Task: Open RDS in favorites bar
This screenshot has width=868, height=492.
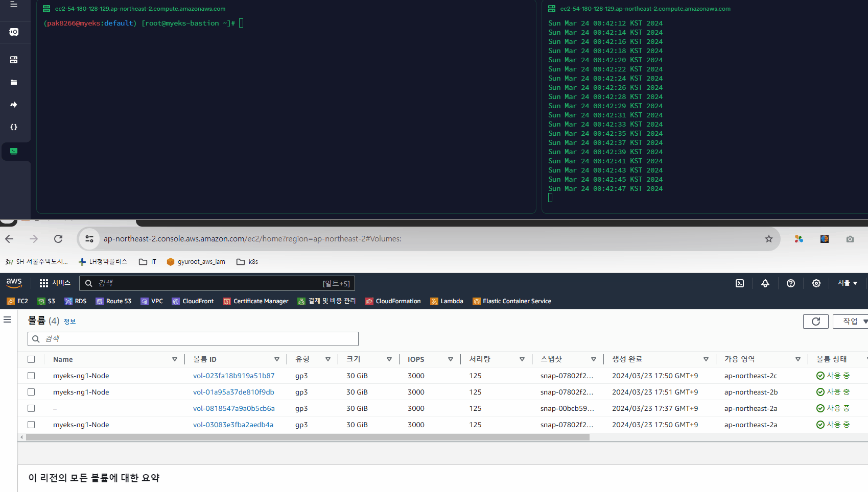Action: pos(76,301)
